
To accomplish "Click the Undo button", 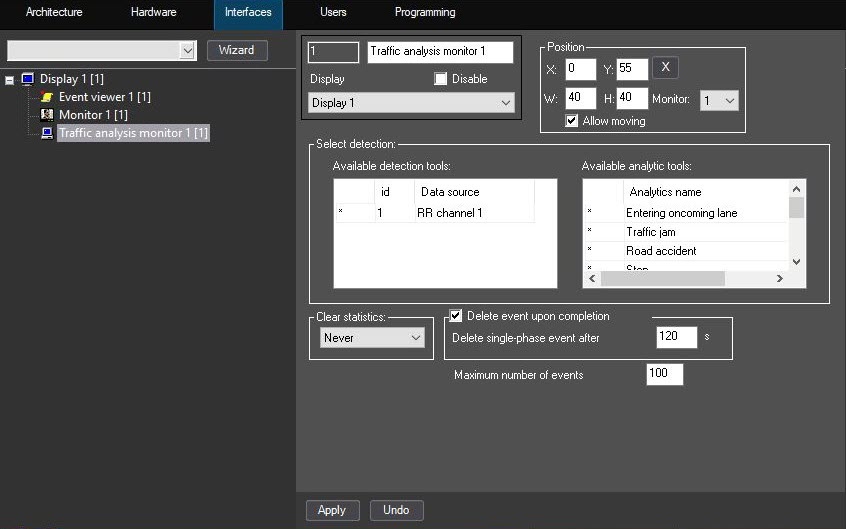I will [397, 510].
